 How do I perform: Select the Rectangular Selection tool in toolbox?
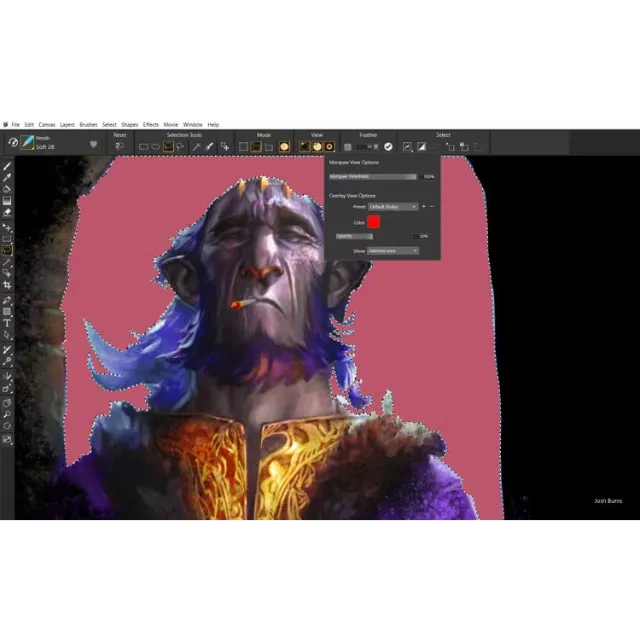(x=7, y=239)
